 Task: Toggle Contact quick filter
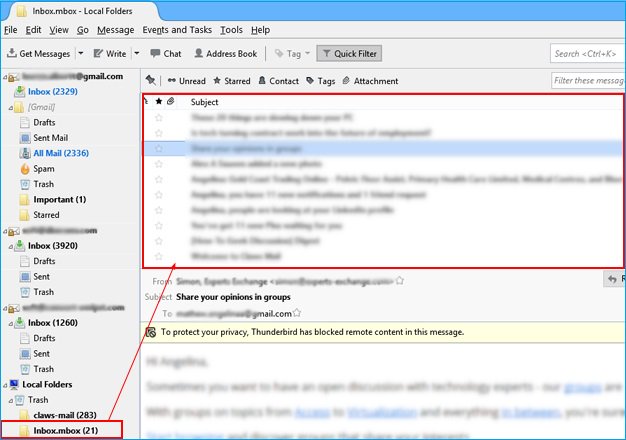[x=279, y=81]
